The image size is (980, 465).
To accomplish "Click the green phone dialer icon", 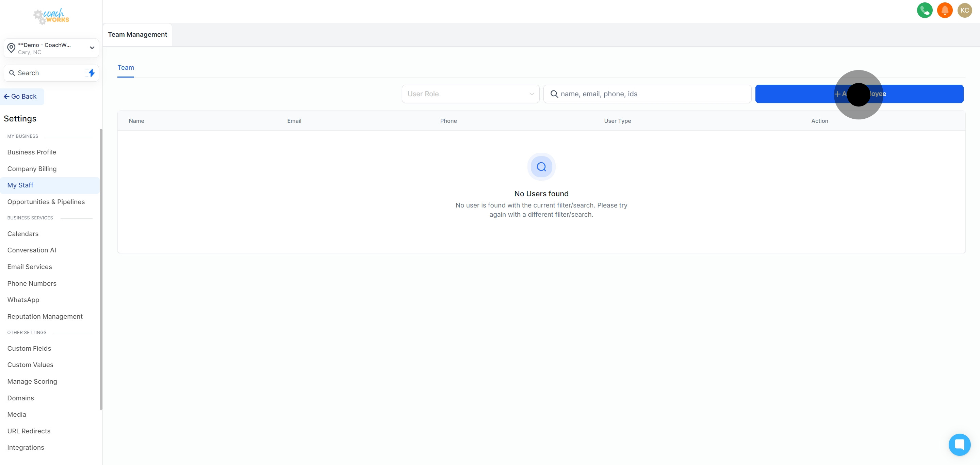I will pyautogui.click(x=925, y=10).
